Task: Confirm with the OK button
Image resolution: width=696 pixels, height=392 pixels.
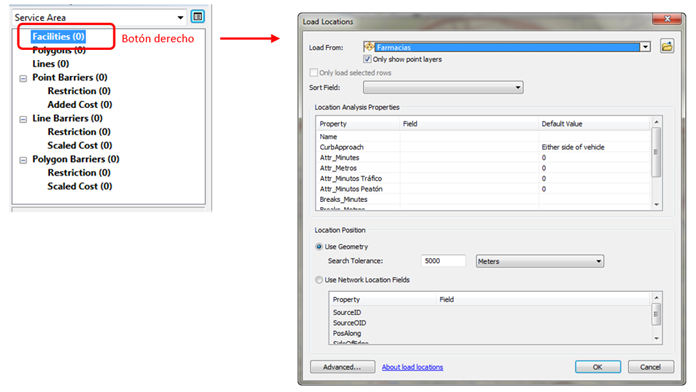Action: click(x=597, y=367)
